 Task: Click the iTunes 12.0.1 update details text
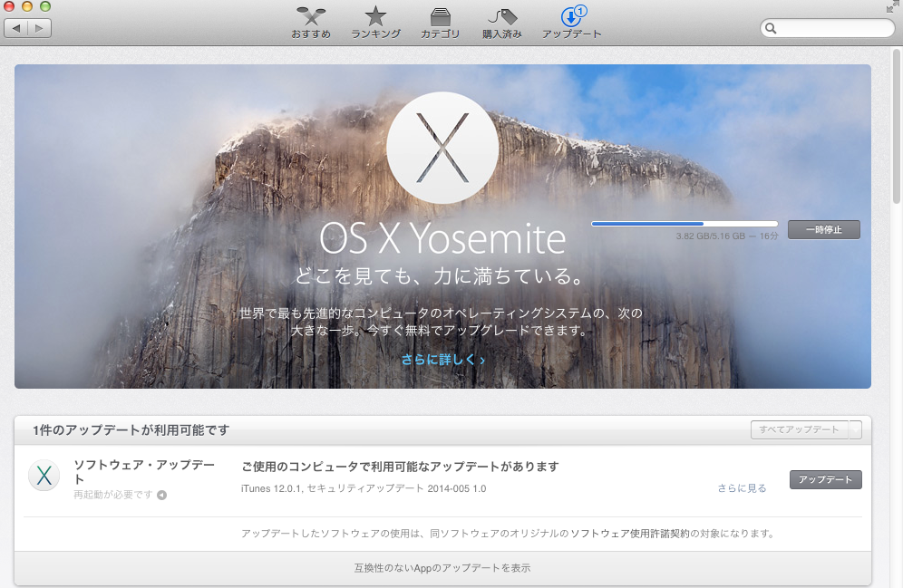pyautogui.click(x=364, y=488)
